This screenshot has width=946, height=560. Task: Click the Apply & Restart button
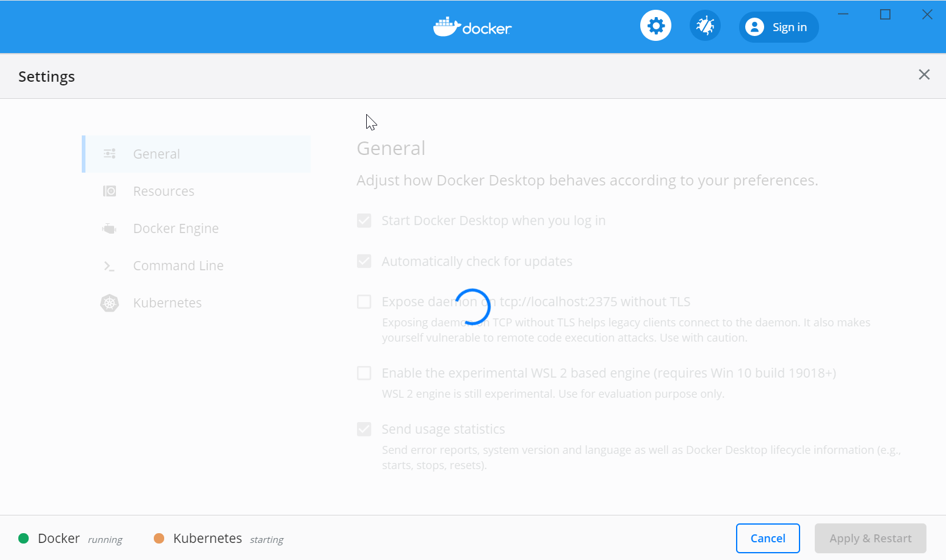870,538
